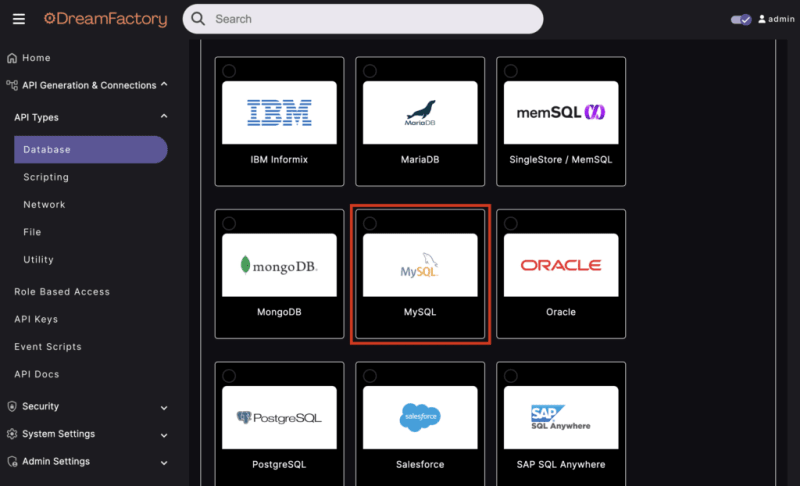This screenshot has height=486, width=800.
Task: Expand the System Settings chevron
Action: pos(164,436)
